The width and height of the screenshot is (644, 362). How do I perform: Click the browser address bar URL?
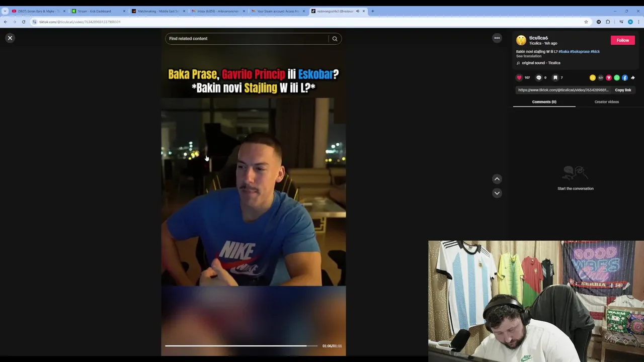click(x=79, y=22)
